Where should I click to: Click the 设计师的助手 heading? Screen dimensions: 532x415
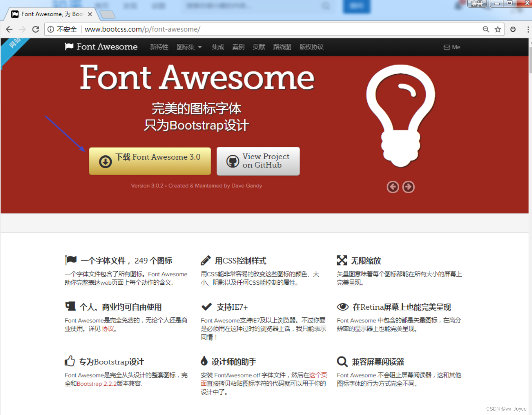tap(234, 362)
